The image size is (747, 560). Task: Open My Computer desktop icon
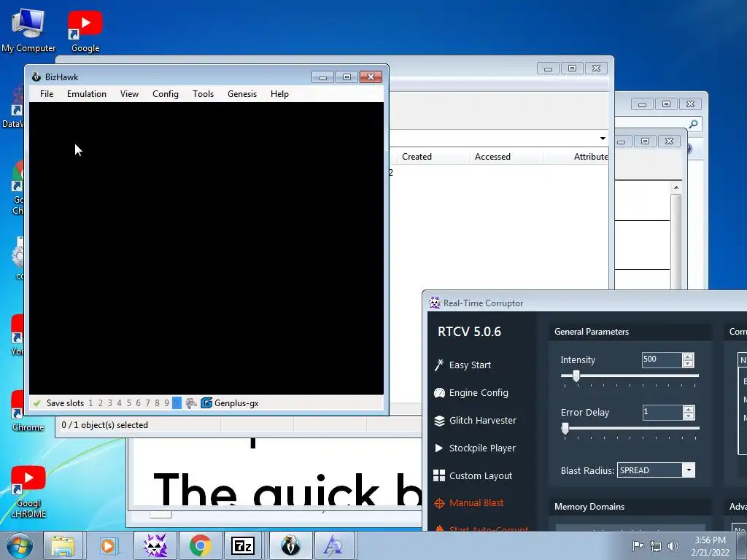pos(28,31)
